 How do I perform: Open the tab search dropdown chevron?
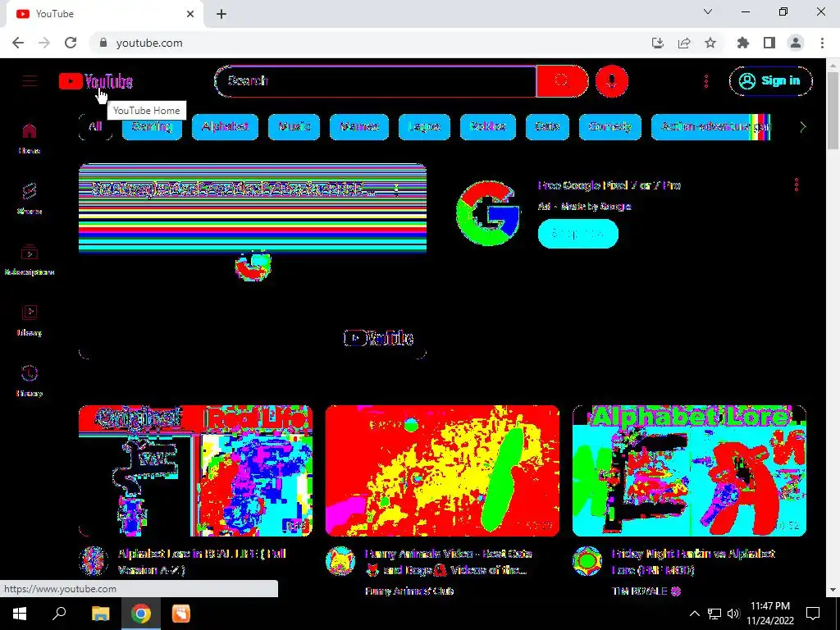(708, 11)
